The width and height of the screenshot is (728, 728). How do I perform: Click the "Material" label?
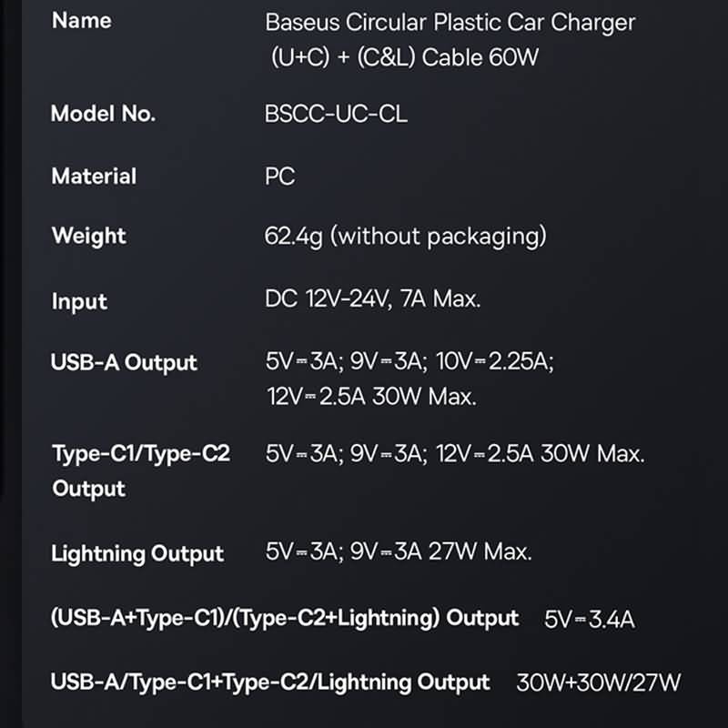pos(94,176)
